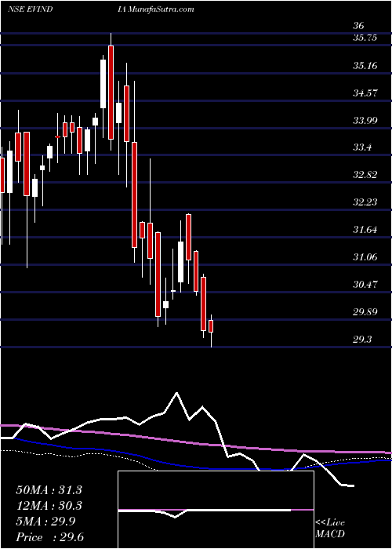392x549 pixels.
Task: Click the 29.89 price axis label
Action: 365,311
